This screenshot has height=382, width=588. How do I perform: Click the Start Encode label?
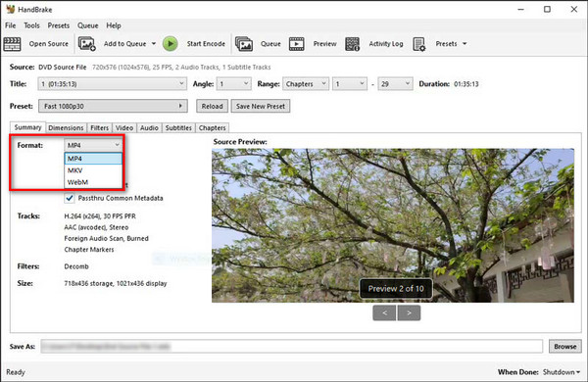[x=206, y=44]
